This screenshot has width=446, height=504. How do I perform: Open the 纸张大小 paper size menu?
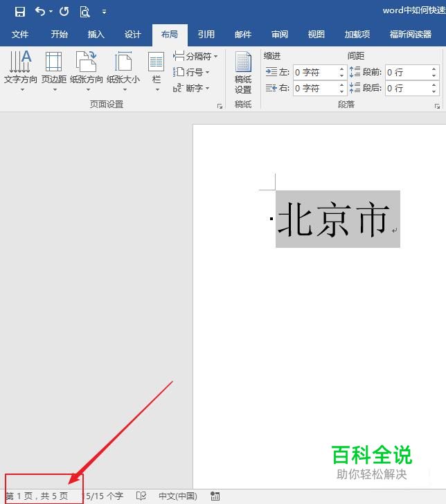(x=123, y=71)
